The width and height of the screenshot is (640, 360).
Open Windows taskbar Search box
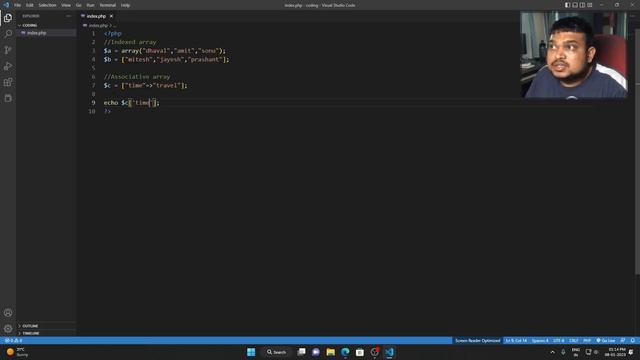pyautogui.click(x=276, y=352)
